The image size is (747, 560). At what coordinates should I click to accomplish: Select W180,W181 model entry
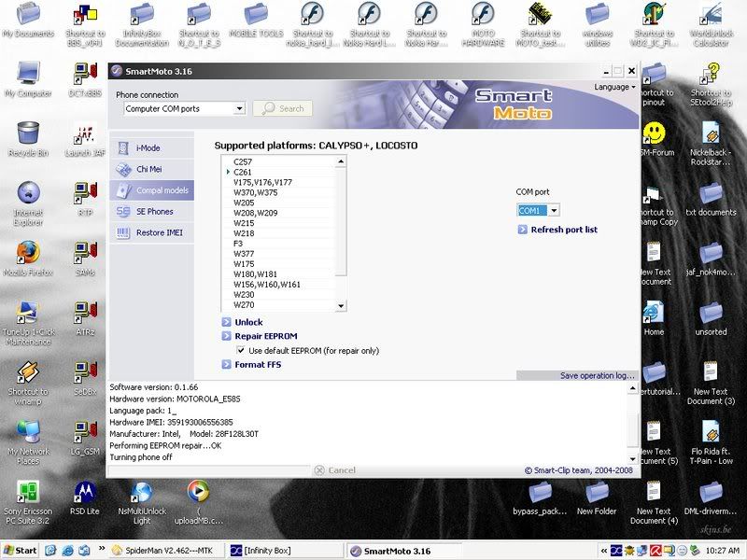click(255, 274)
